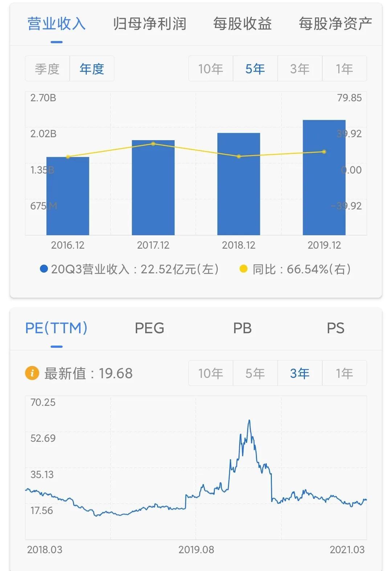Choose 3年 range for revenue chart
The height and width of the screenshot is (571, 392).
[x=300, y=69]
